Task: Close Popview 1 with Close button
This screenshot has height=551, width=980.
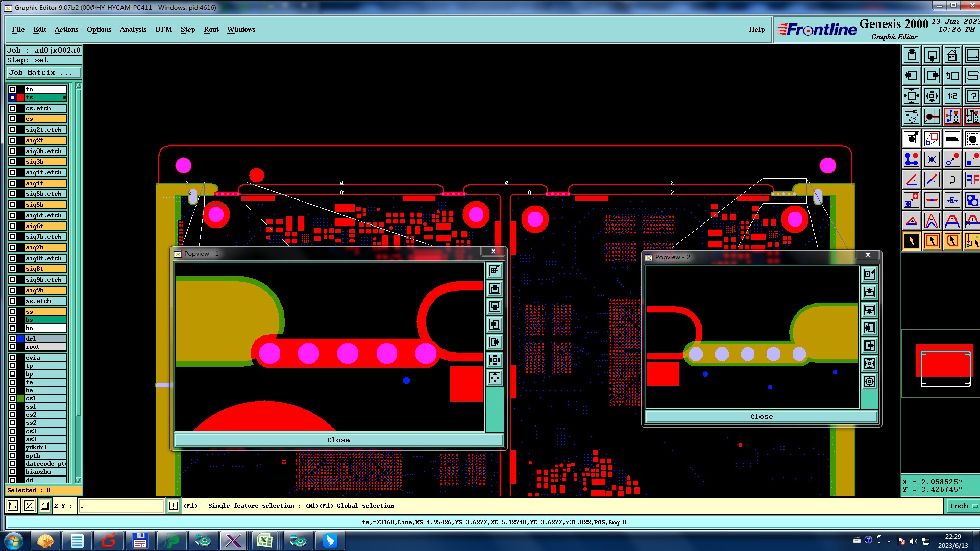Action: 338,440
